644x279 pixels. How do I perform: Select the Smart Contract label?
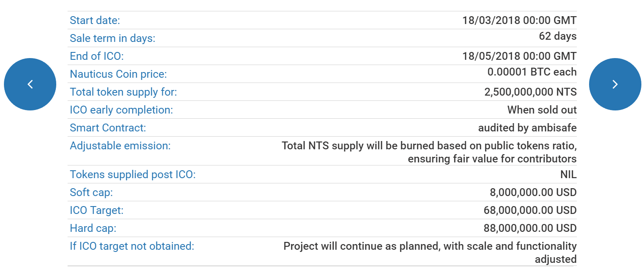(108, 128)
